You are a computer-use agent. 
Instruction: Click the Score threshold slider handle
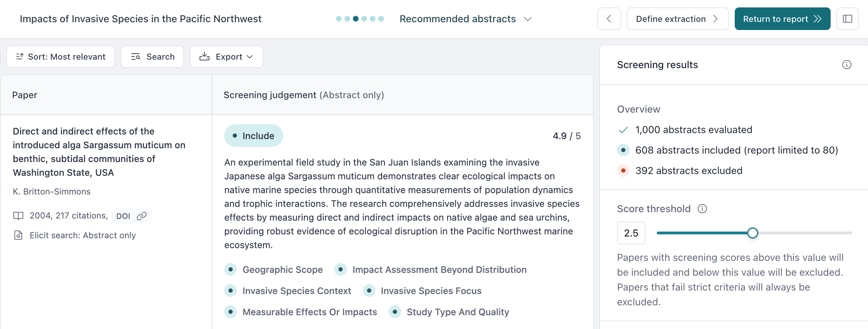click(x=752, y=233)
